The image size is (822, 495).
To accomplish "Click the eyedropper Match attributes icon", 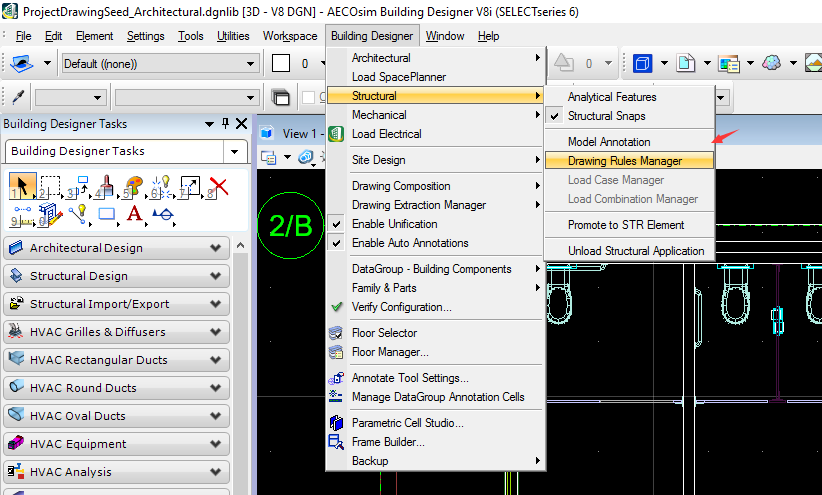I will [x=18, y=97].
